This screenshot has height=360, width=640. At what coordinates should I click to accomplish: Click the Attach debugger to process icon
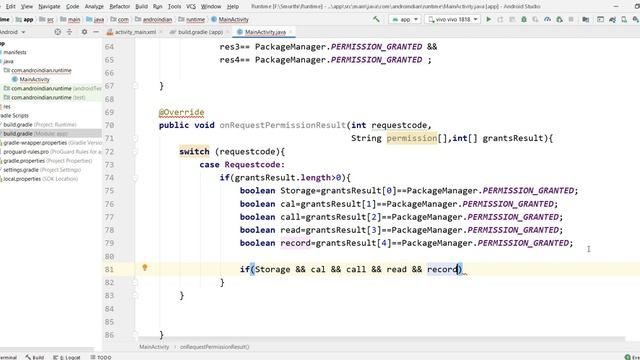click(559, 19)
